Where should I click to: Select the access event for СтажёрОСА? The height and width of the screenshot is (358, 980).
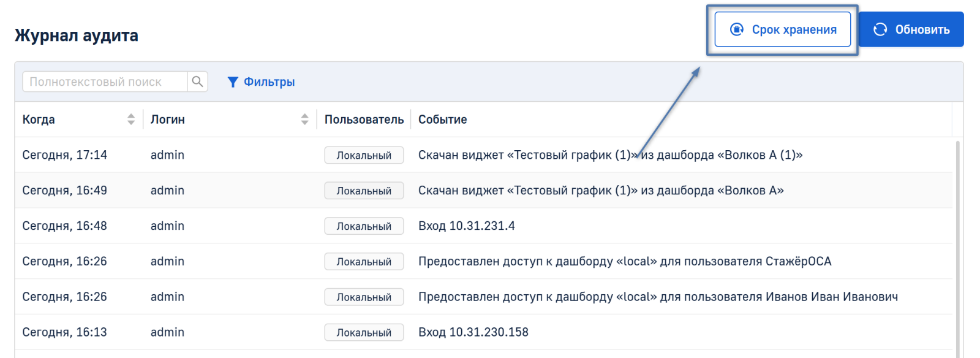pos(625,262)
